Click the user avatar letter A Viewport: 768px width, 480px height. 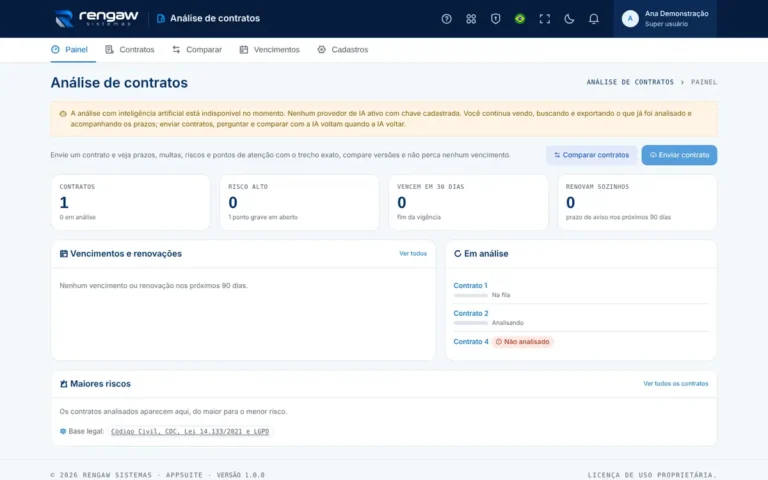point(630,19)
